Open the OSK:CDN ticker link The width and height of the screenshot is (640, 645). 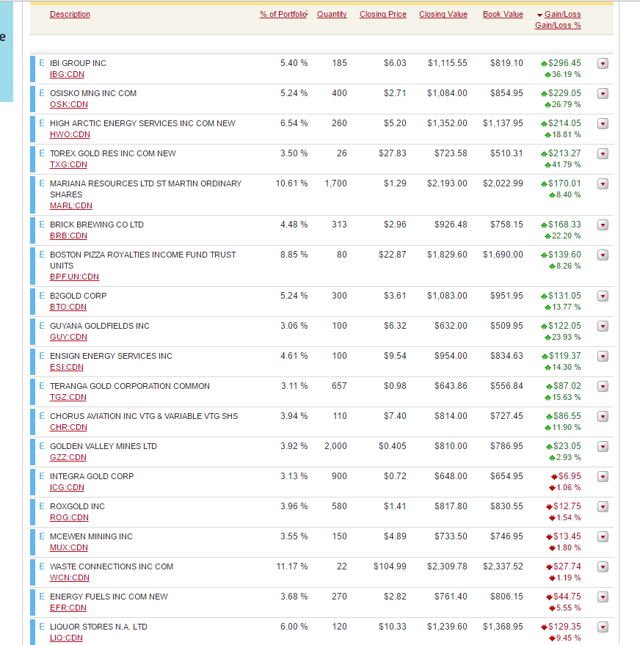tap(69, 104)
